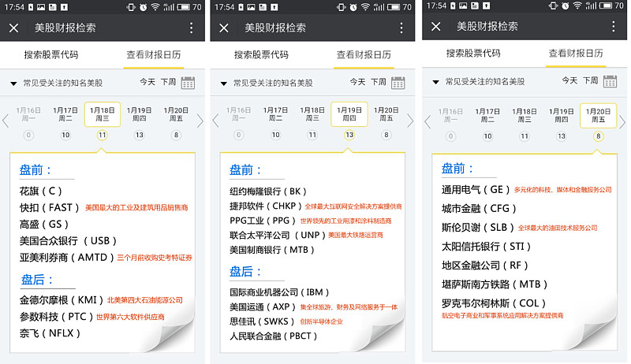This screenshot has height=364, width=631.
Task: Select 1月19日 周四 in right phone
Action: point(562,115)
